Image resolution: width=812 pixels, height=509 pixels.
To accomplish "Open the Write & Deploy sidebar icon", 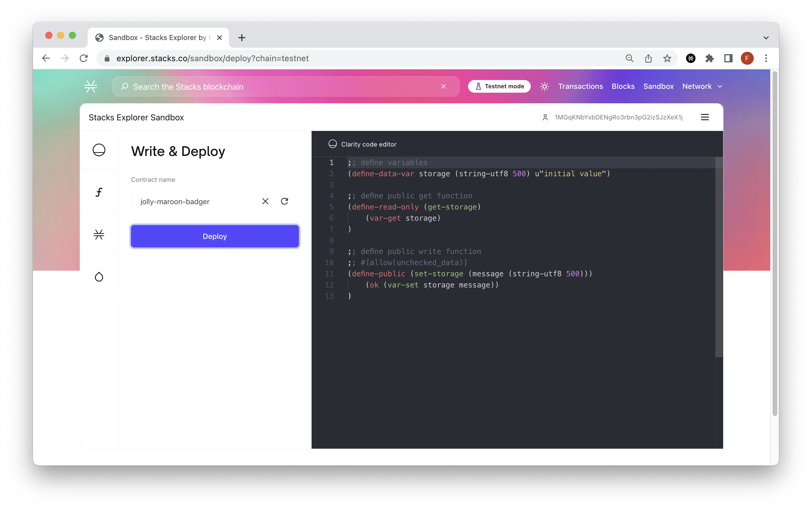I will (x=99, y=150).
